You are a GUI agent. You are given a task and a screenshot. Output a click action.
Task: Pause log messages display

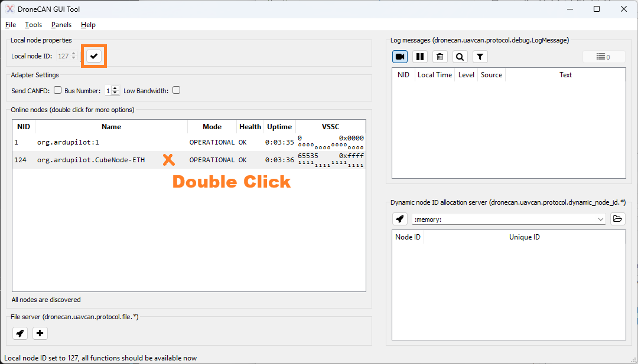(420, 57)
